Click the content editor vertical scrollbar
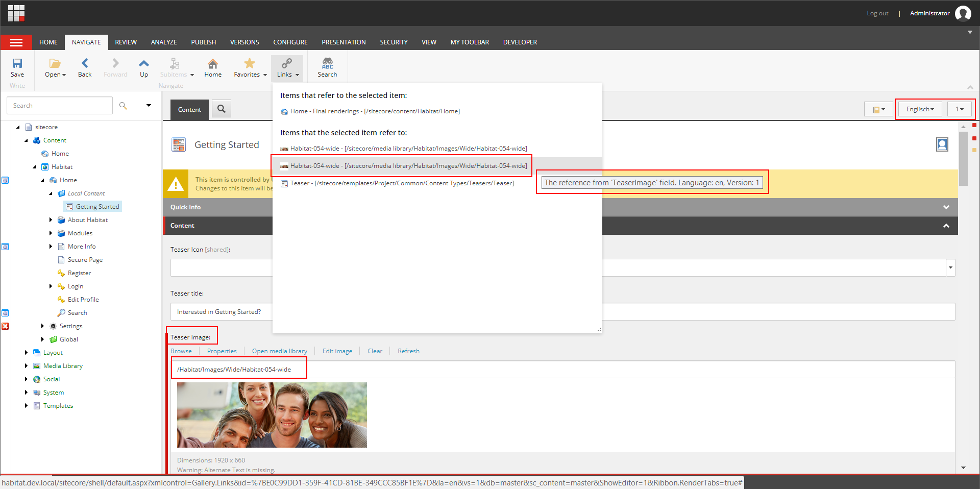 [x=963, y=158]
